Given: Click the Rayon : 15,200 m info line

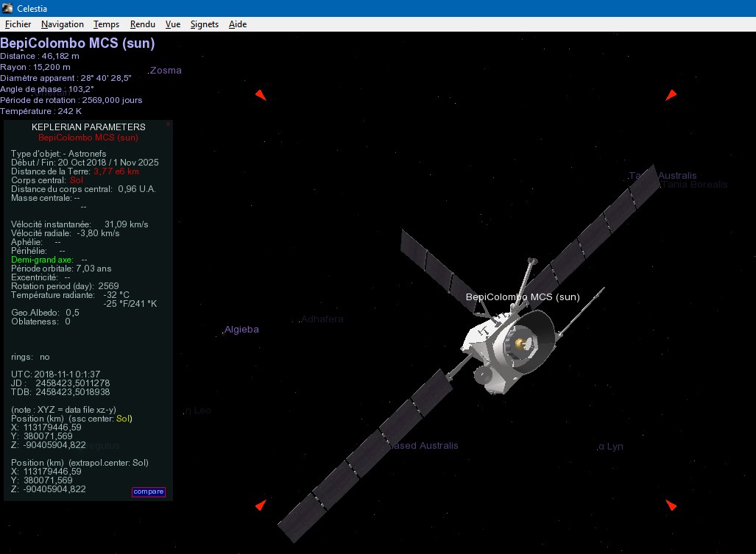Looking at the screenshot, I should 35,67.
